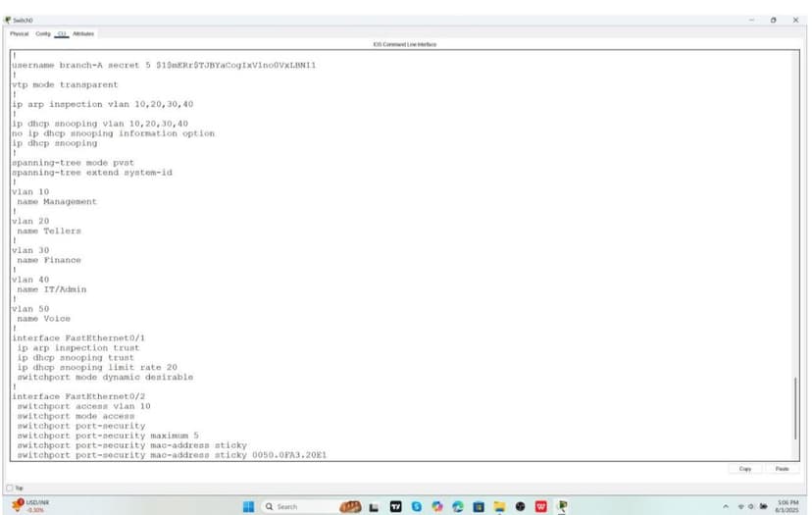Viewport: 812px width, 515px height.
Task: Open the Skype taskbar icon
Action: [x=417, y=507]
